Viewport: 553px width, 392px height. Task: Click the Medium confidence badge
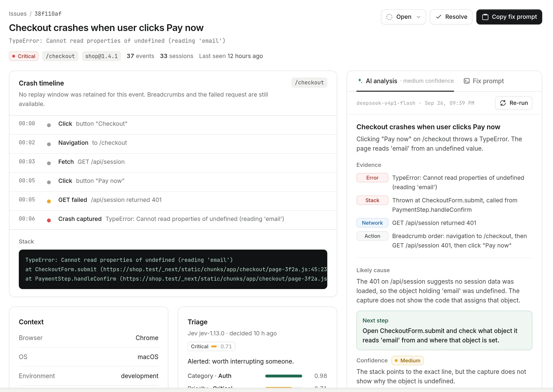click(407, 361)
